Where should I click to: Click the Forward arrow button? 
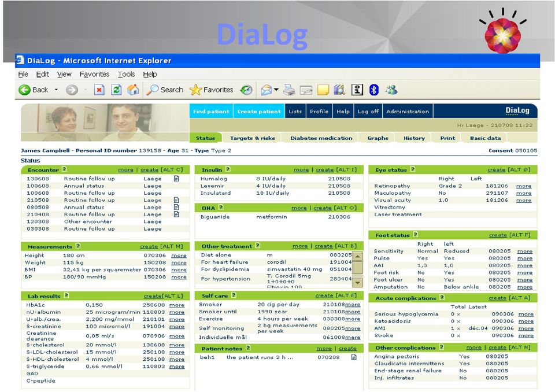click(x=72, y=90)
